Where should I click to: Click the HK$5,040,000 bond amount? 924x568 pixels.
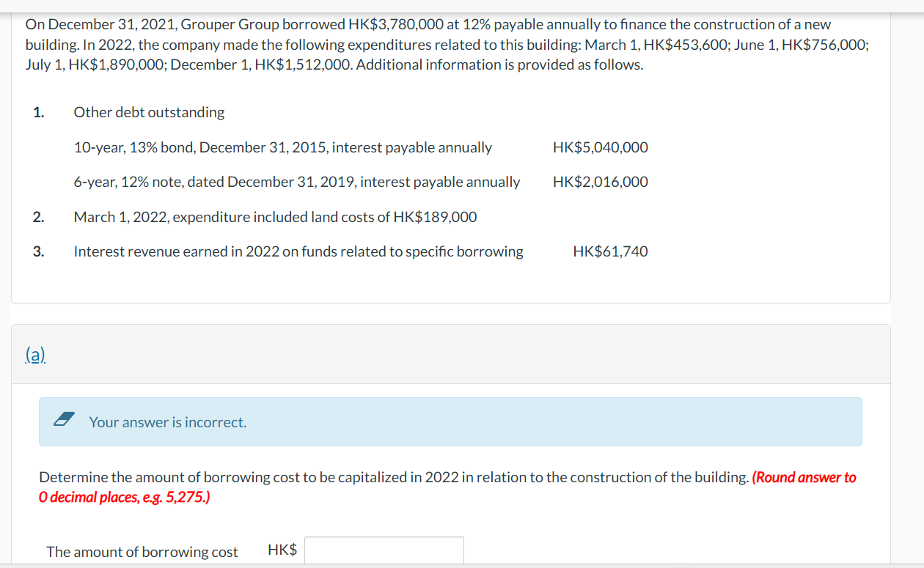click(x=601, y=147)
